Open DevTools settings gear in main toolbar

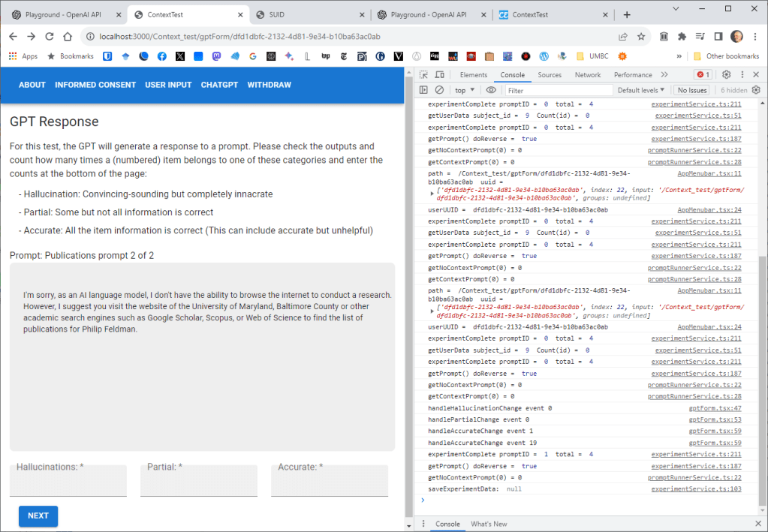(726, 75)
